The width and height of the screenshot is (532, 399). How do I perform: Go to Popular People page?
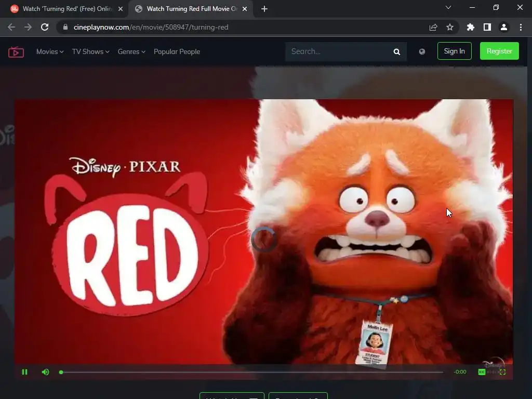(177, 51)
